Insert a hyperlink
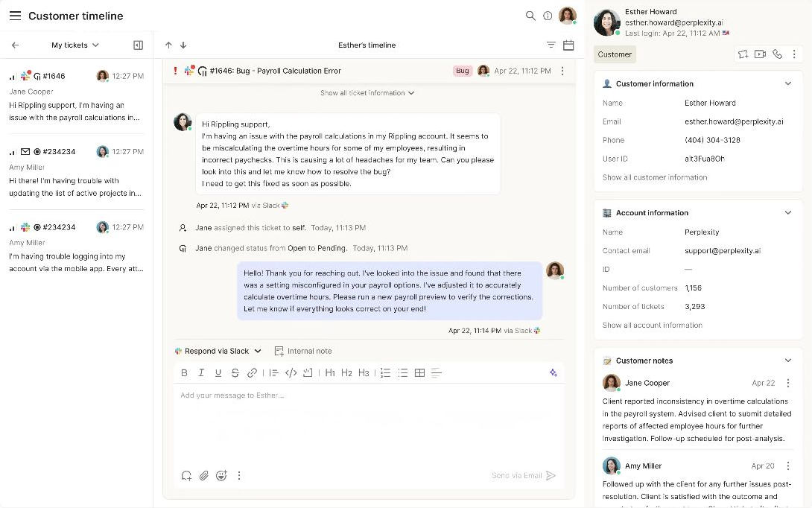The height and width of the screenshot is (508, 812). click(253, 373)
